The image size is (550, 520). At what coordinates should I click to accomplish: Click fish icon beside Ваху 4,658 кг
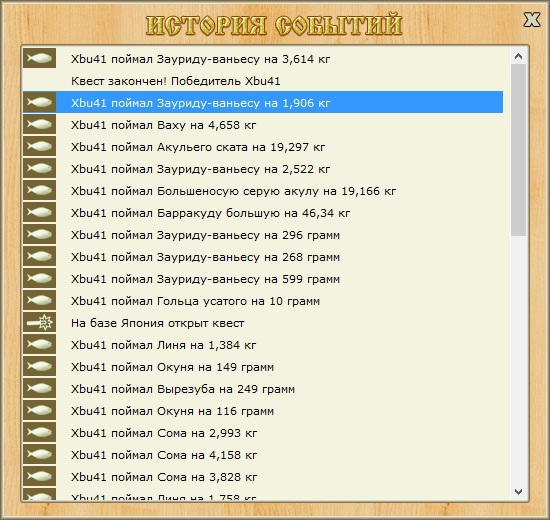(x=39, y=124)
